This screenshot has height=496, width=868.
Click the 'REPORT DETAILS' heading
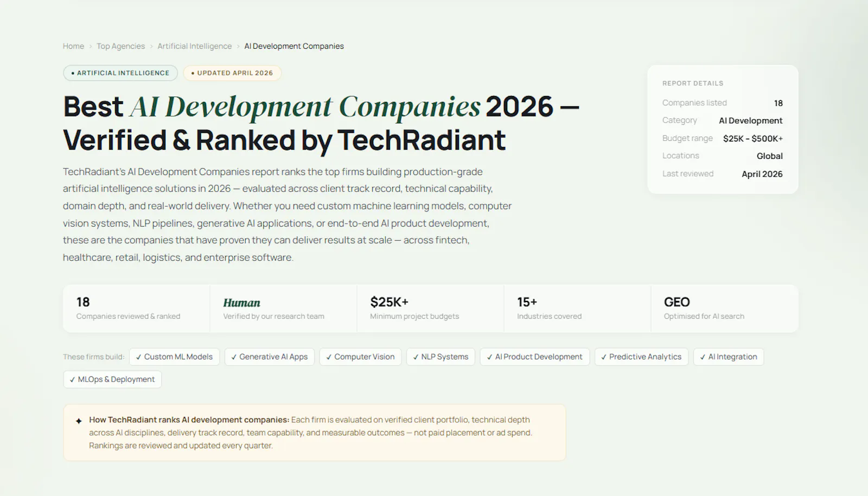pyautogui.click(x=693, y=83)
